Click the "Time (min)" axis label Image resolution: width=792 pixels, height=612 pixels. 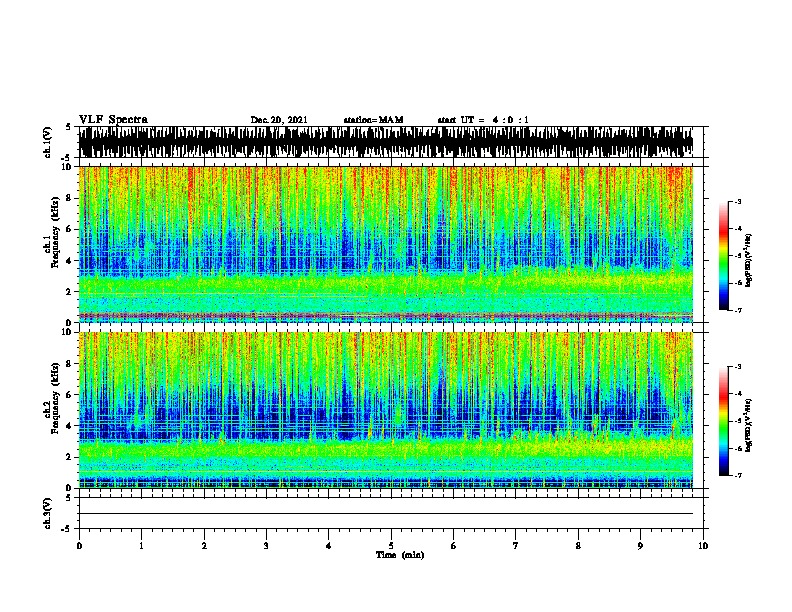pyautogui.click(x=400, y=555)
